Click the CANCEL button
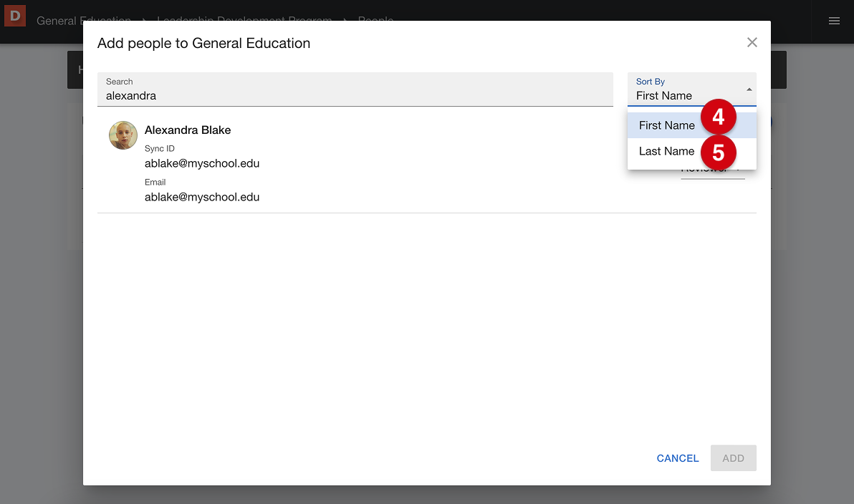854x504 pixels. (x=678, y=458)
